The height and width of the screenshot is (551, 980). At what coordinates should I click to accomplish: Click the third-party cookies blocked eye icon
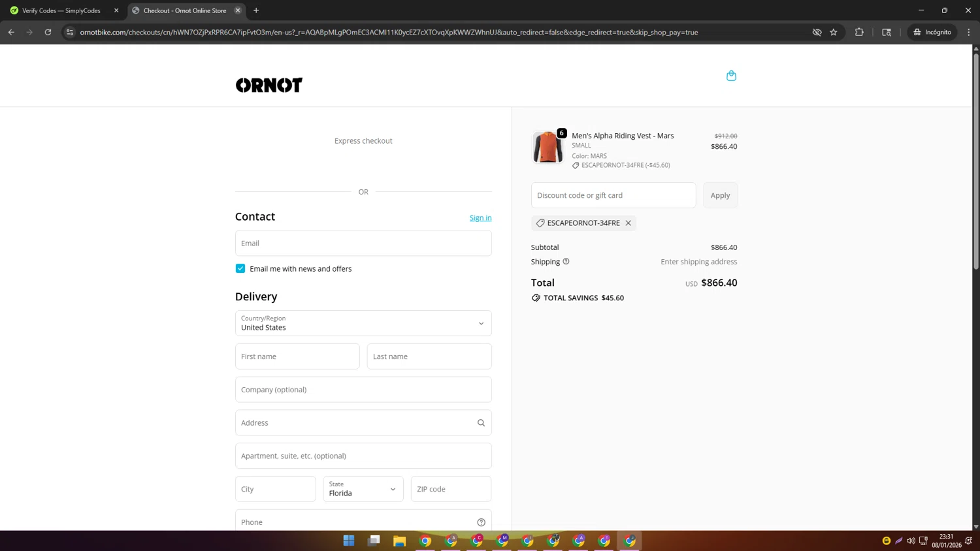(x=817, y=32)
